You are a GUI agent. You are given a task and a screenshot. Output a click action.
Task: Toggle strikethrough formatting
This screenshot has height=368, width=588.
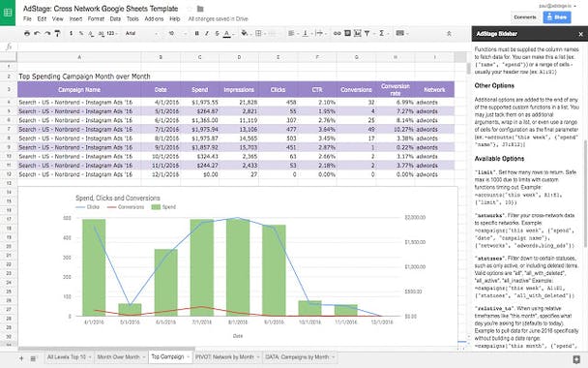pyautogui.click(x=217, y=34)
